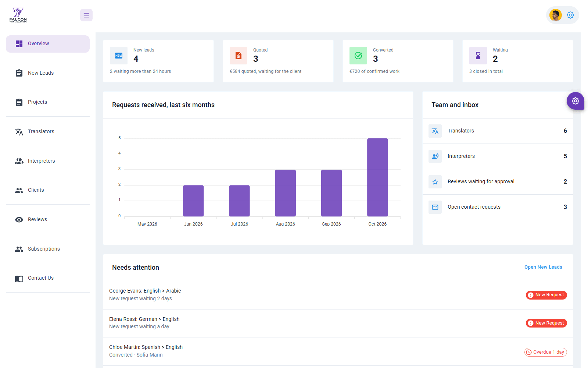This screenshot has height=368, width=588.
Task: Open the Elena Rossi: German > English row
Action: [338, 323]
